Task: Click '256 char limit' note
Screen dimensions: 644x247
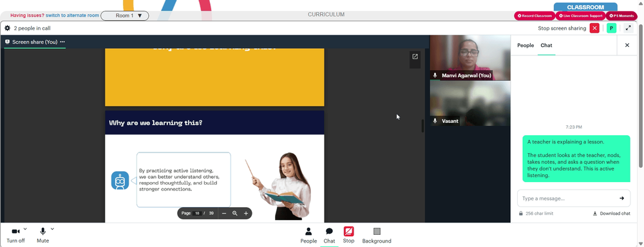Action: point(539,214)
